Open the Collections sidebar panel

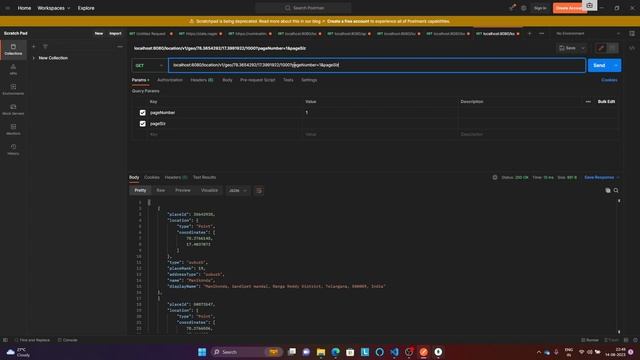click(x=13, y=49)
